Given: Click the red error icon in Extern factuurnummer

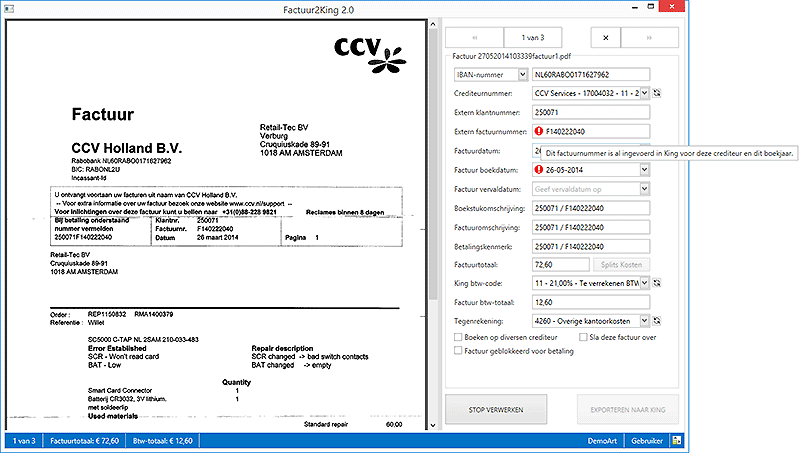Looking at the screenshot, I should 539,131.
